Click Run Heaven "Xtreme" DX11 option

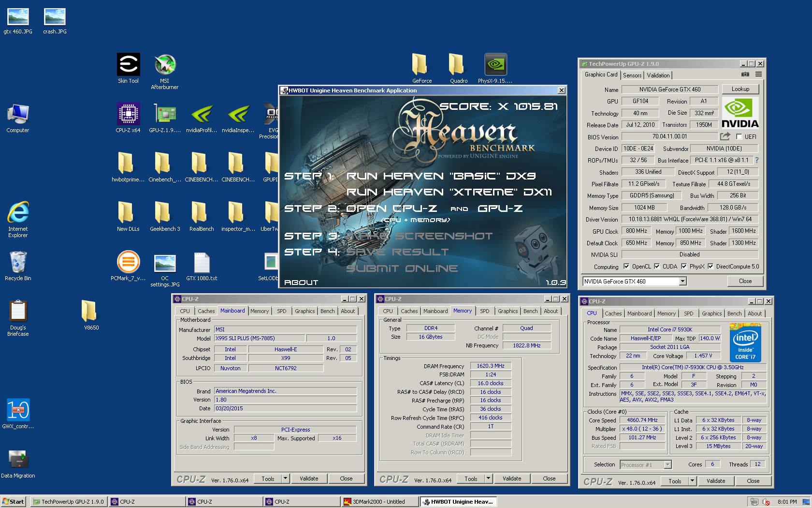click(x=449, y=192)
